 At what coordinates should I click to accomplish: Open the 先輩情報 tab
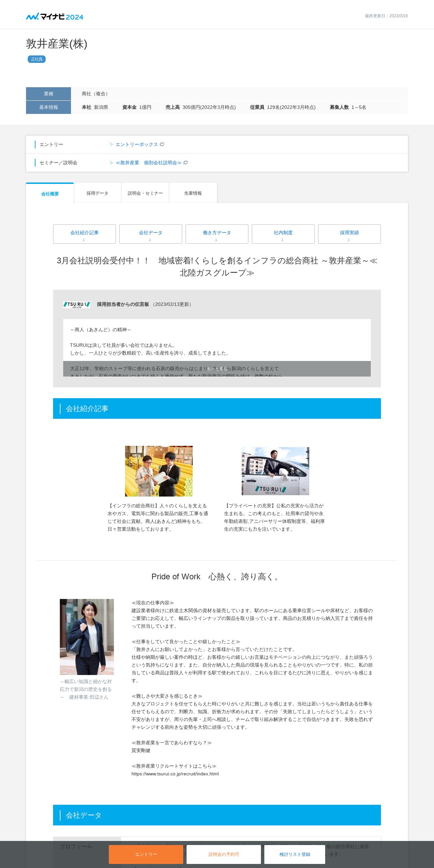click(193, 193)
